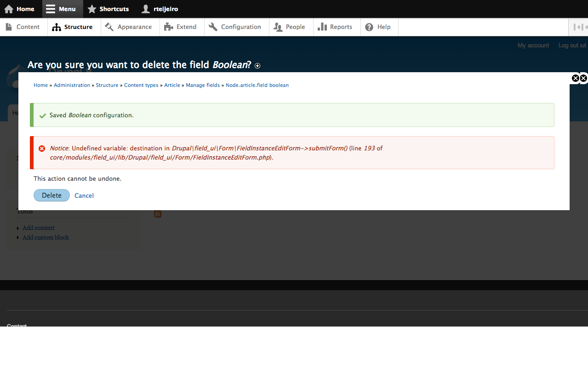Screen dimensions: 588x367
Task: Open the Extend modules section
Action: click(x=182, y=27)
